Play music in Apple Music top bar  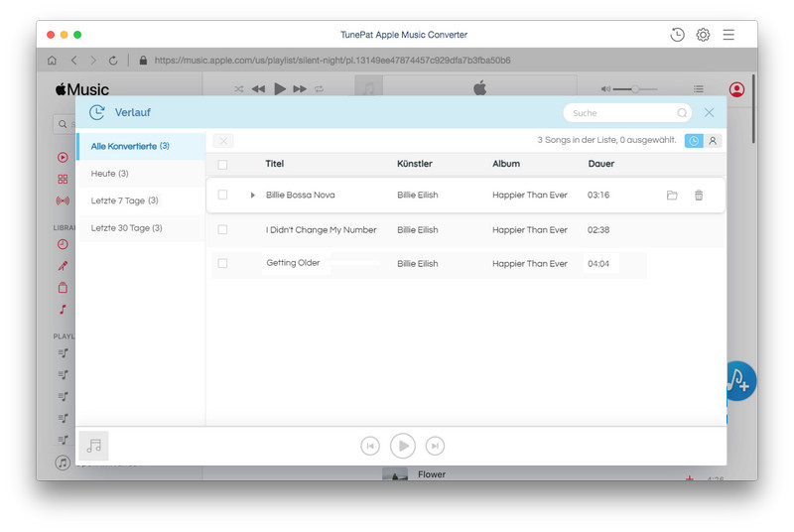click(x=280, y=89)
